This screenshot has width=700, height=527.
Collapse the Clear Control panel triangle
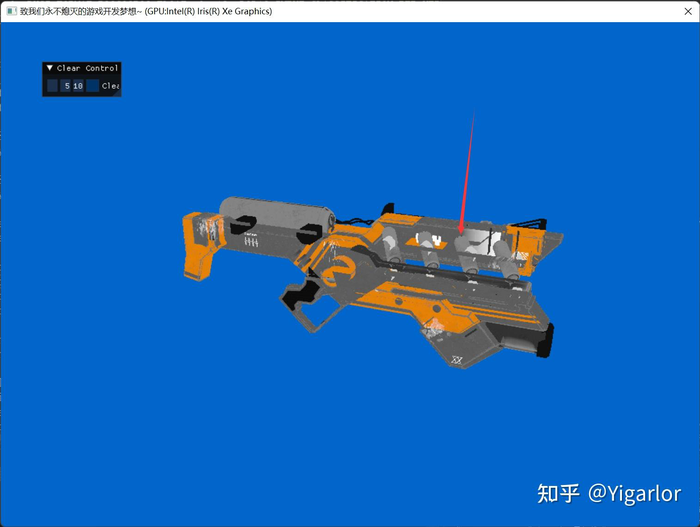(50, 68)
